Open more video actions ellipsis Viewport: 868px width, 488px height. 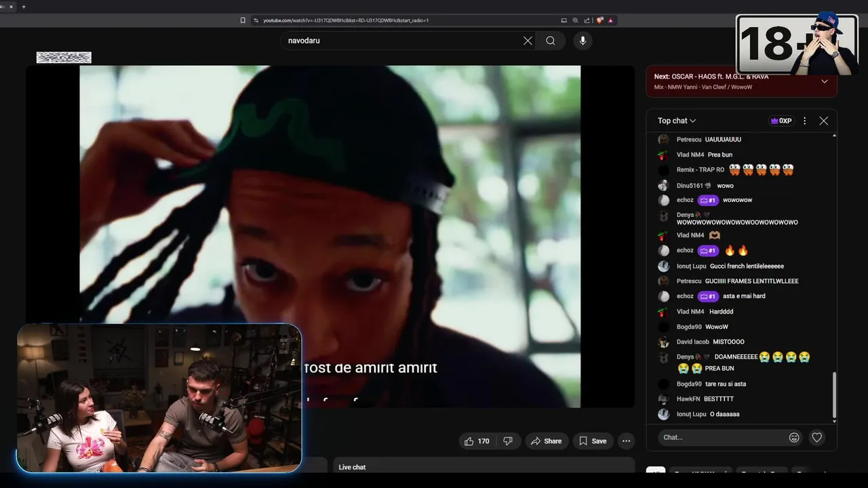point(627,441)
